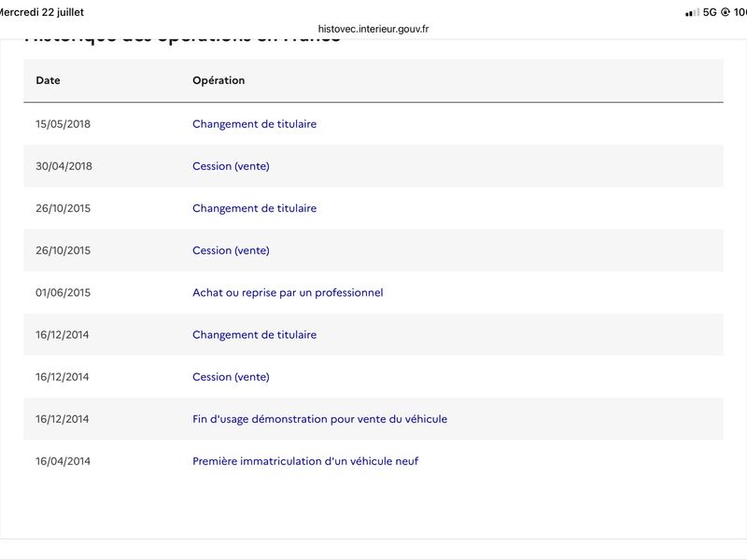Open Cession (vente) dated 26/10/2015
The height and width of the screenshot is (560, 747).
pyautogui.click(x=231, y=250)
